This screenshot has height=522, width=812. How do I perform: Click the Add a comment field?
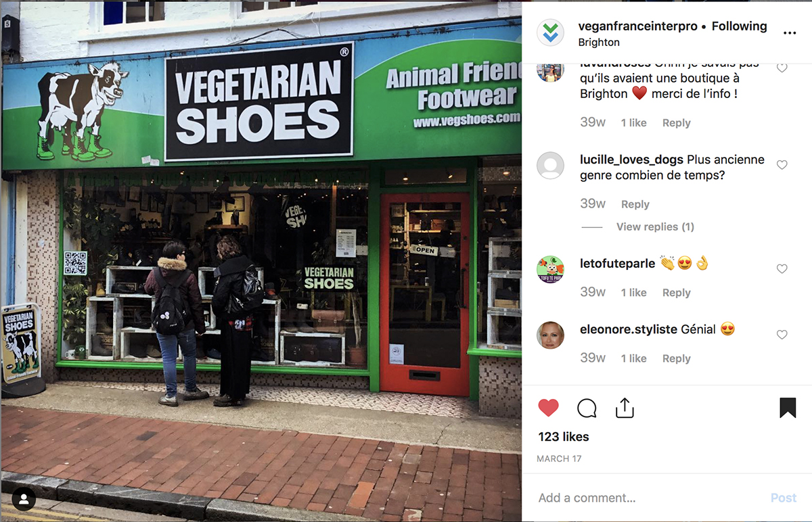(x=650, y=498)
